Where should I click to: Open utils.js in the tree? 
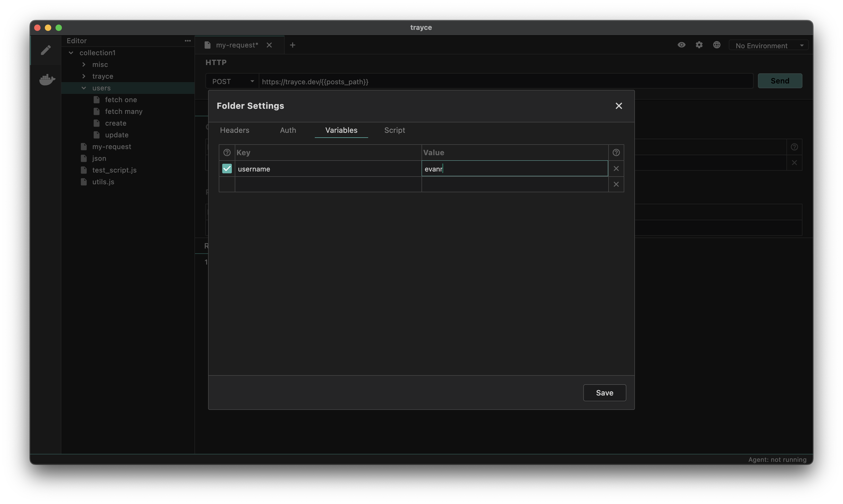coord(103,182)
